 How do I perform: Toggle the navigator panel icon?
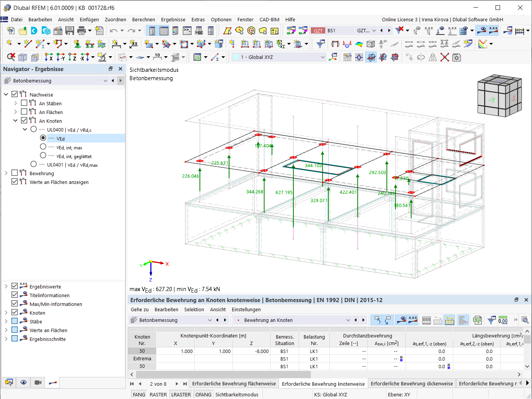[152, 31]
